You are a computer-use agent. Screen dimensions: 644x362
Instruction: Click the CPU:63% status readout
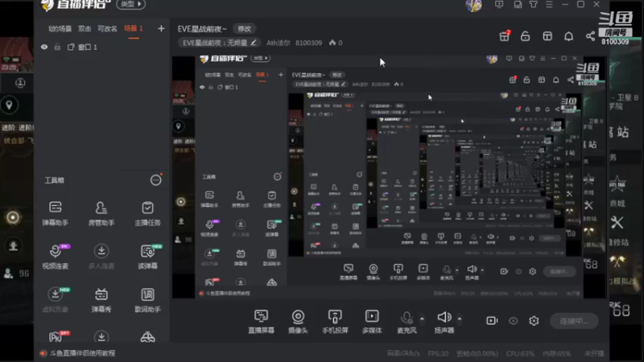[519, 354]
